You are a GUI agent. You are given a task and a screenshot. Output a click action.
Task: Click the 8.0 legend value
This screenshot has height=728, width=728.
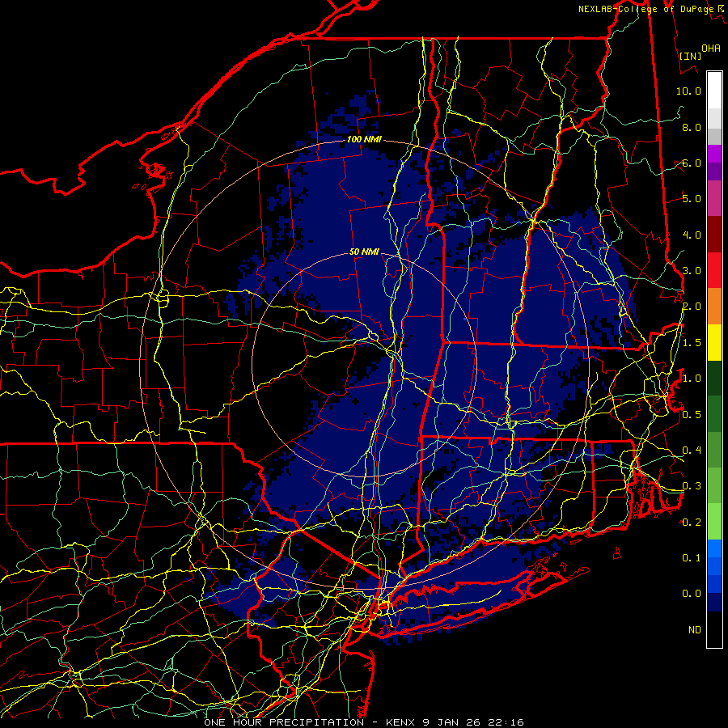point(692,127)
